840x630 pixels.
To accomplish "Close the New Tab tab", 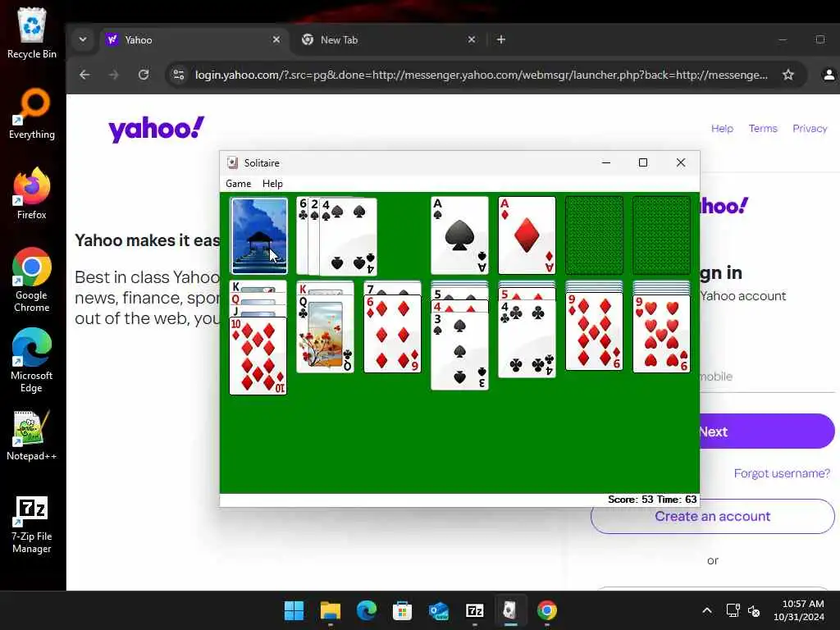I will 472,39.
